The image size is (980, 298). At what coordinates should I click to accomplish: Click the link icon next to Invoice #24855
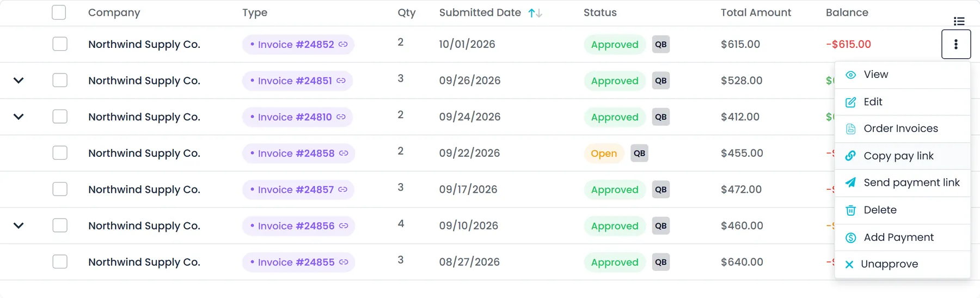pyautogui.click(x=344, y=262)
